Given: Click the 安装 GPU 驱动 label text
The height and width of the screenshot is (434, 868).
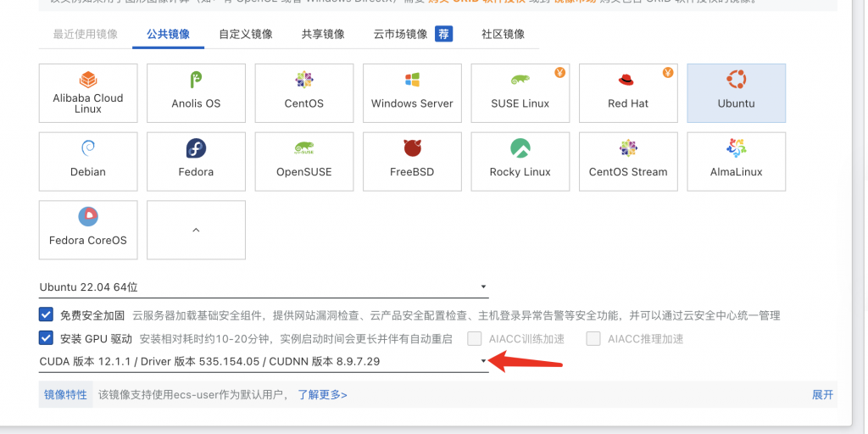Looking at the screenshot, I should pos(97,339).
